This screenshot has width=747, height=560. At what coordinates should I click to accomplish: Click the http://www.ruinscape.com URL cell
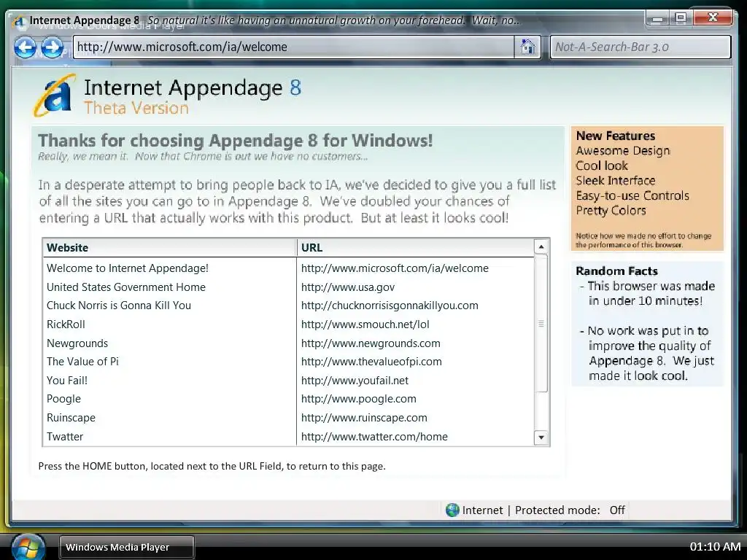364,418
